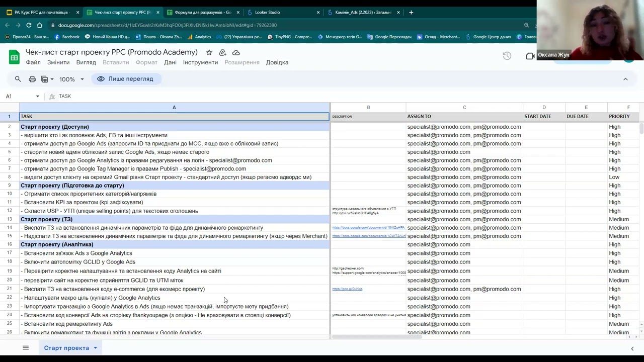Screen dimensions: 644x362
Task: Select the cell Старт проекту (Аналітика)
Action: click(x=174, y=244)
